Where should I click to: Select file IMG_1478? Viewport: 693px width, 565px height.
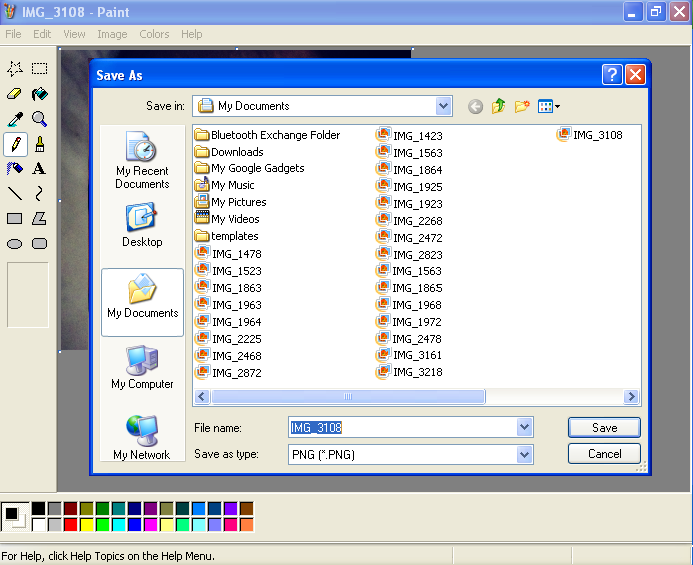click(228, 254)
